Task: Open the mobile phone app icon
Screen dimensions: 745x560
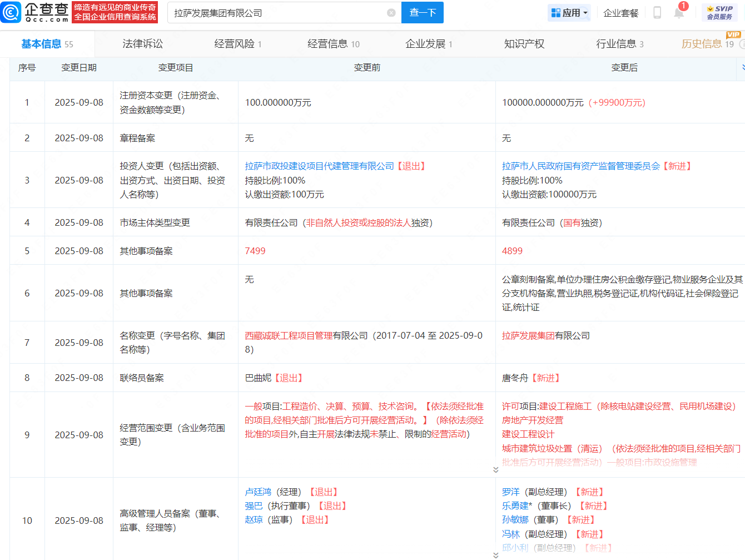Action: pyautogui.click(x=657, y=13)
